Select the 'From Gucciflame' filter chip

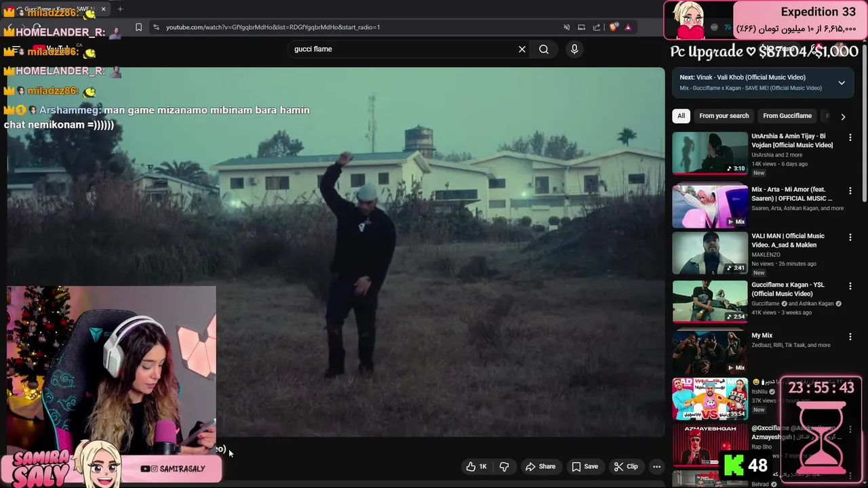click(787, 116)
